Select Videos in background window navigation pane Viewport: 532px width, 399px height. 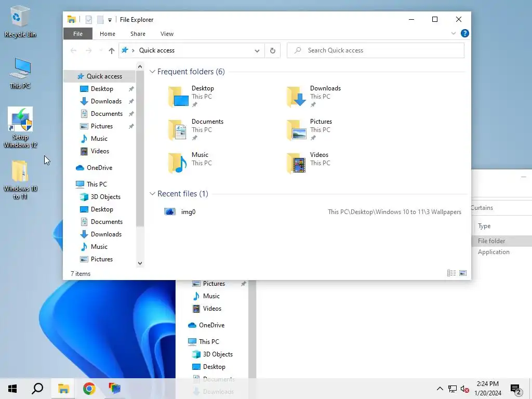[x=212, y=309]
